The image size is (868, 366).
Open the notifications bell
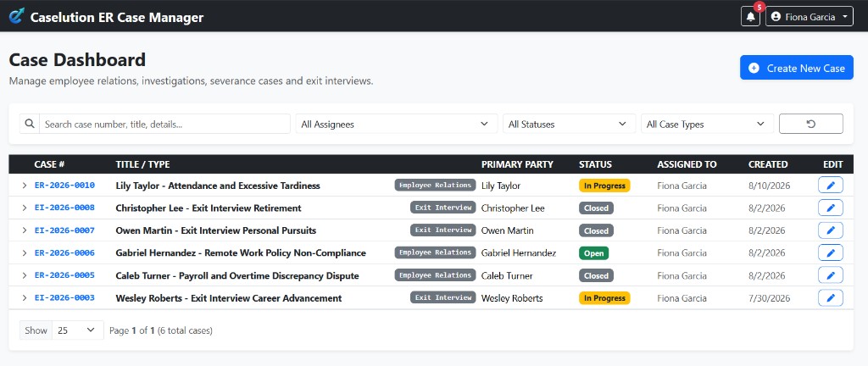pos(751,17)
